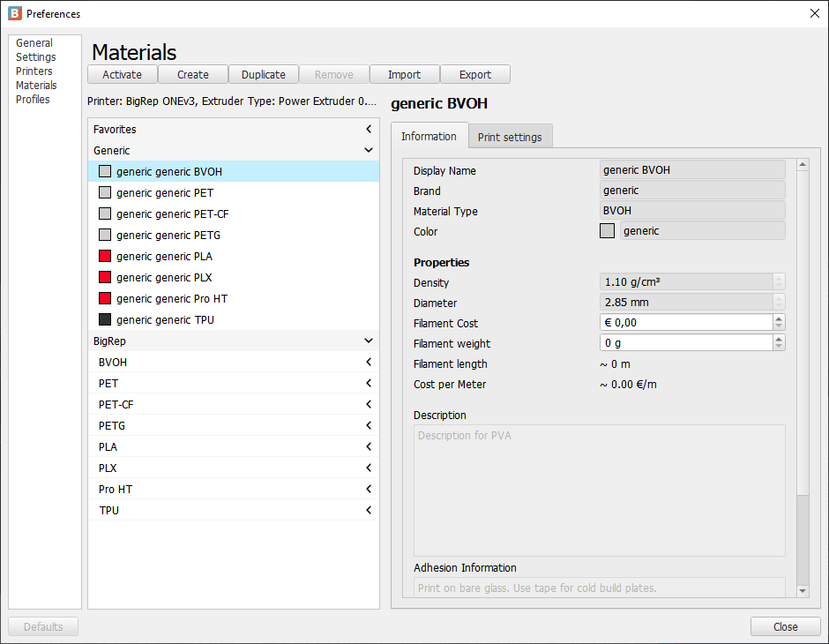This screenshot has height=644, width=829.
Task: Create a new material
Action: tap(193, 75)
